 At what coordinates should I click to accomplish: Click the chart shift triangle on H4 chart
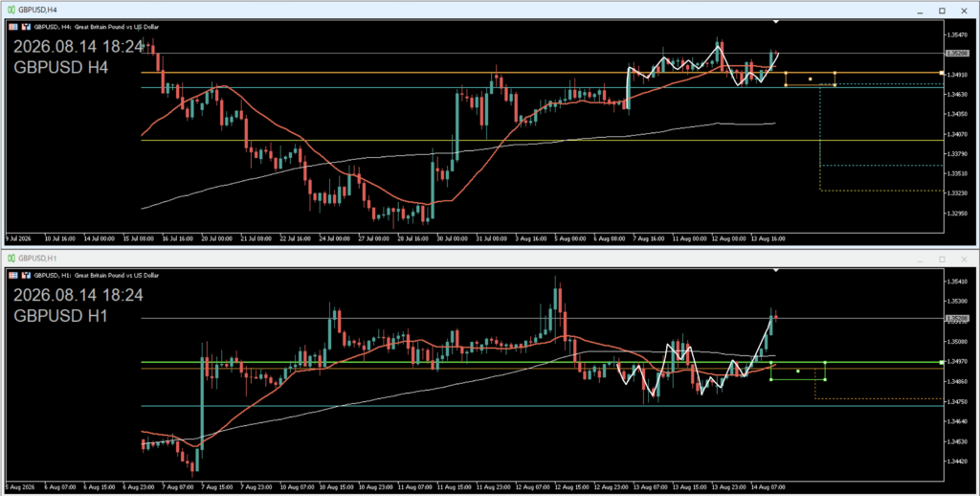775,23
